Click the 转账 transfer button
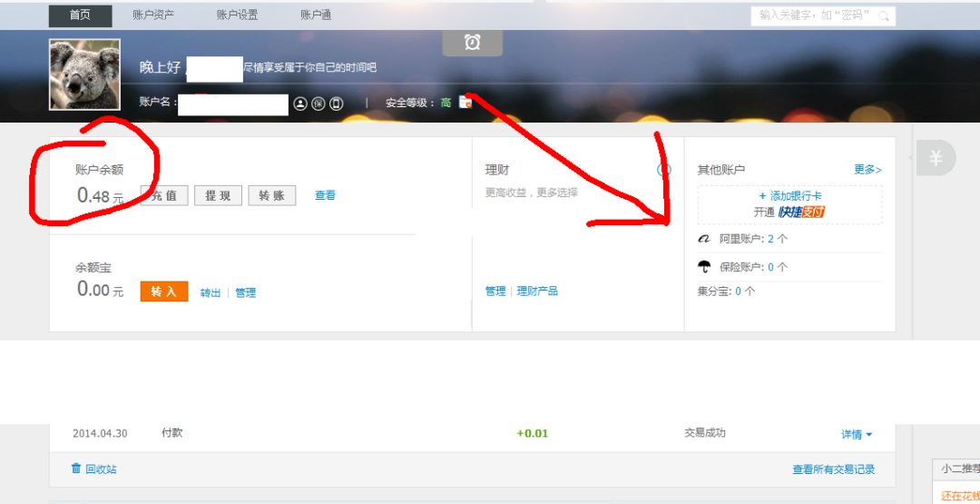The image size is (980, 504). [271, 195]
